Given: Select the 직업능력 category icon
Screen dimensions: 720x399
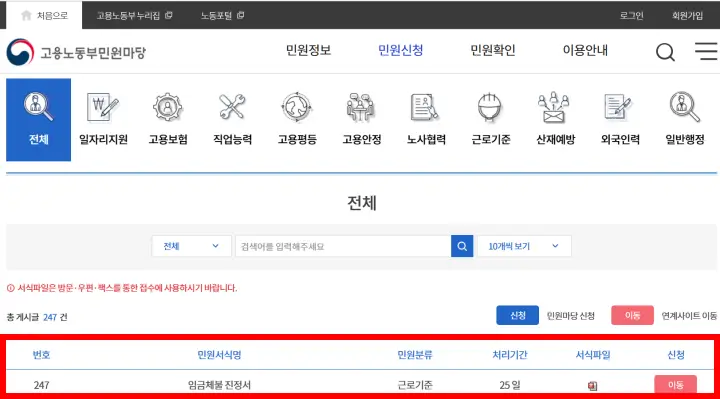Looking at the screenshot, I should (x=232, y=119).
